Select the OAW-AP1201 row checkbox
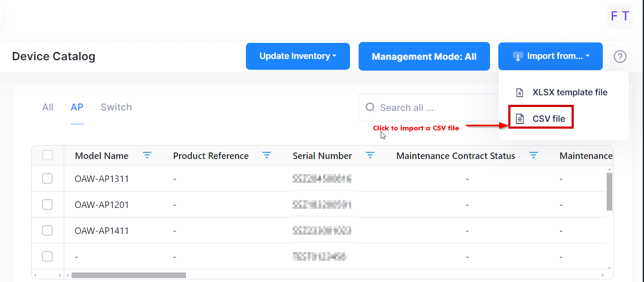The width and height of the screenshot is (644, 282). pos(47,204)
